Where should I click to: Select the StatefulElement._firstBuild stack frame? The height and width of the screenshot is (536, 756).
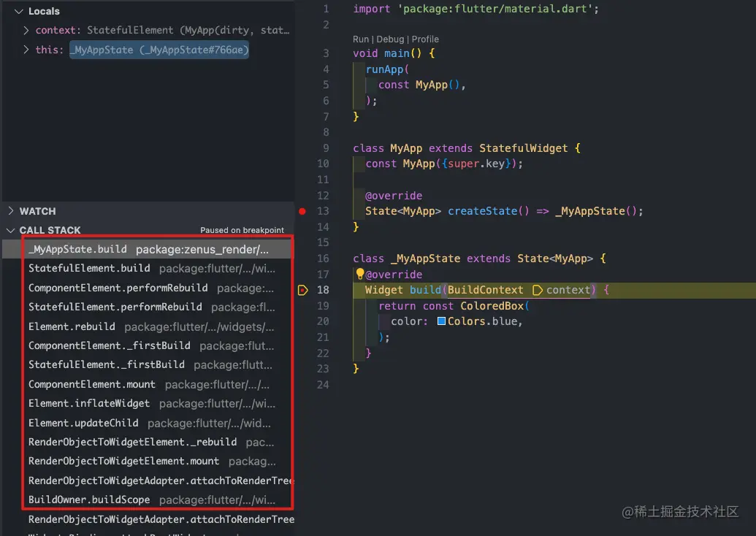(148, 365)
